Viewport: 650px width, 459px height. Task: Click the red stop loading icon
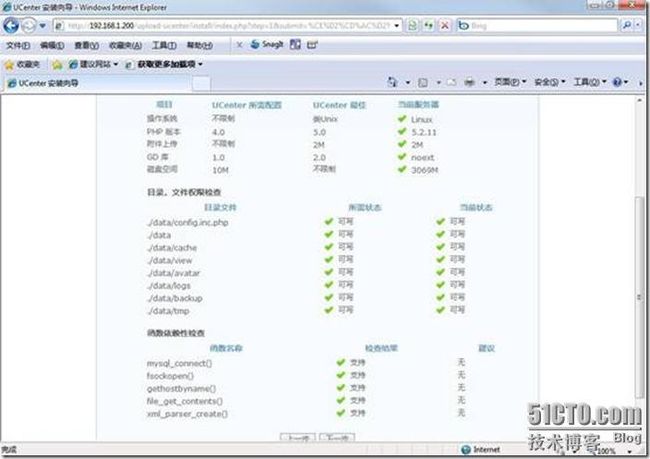444,26
